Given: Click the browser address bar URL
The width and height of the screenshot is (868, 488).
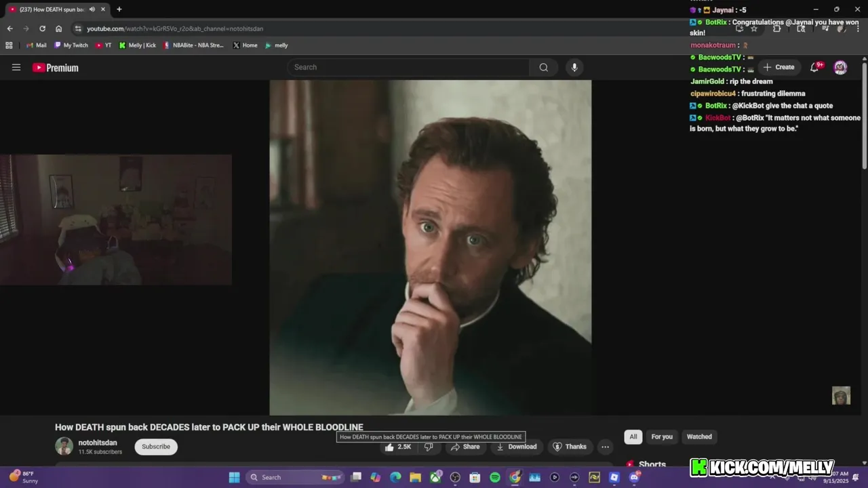Looking at the screenshot, I should point(175,28).
